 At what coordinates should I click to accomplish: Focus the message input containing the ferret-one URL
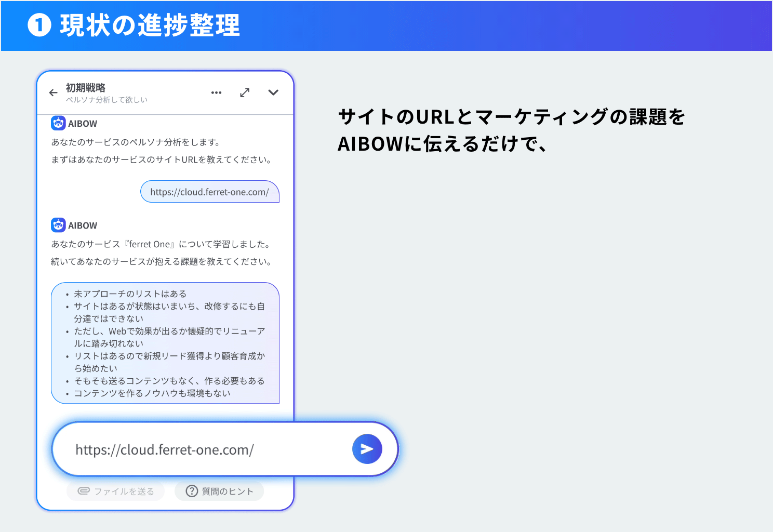click(x=208, y=450)
